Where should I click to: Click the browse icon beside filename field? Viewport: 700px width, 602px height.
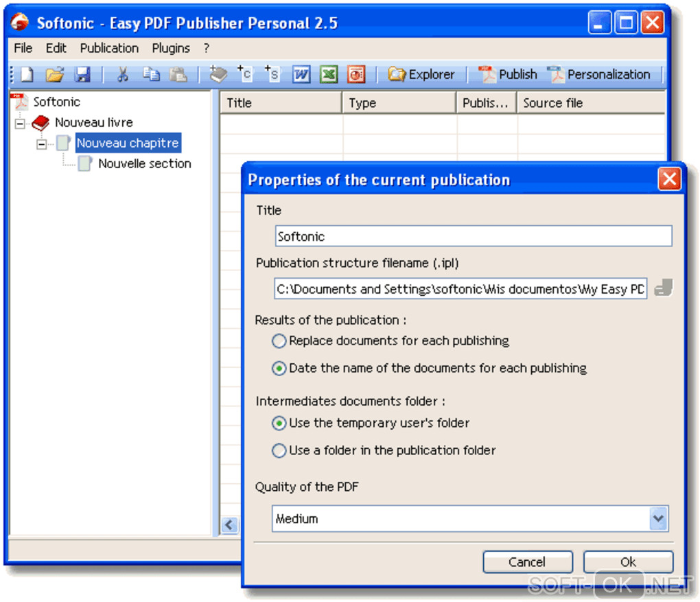click(x=664, y=288)
